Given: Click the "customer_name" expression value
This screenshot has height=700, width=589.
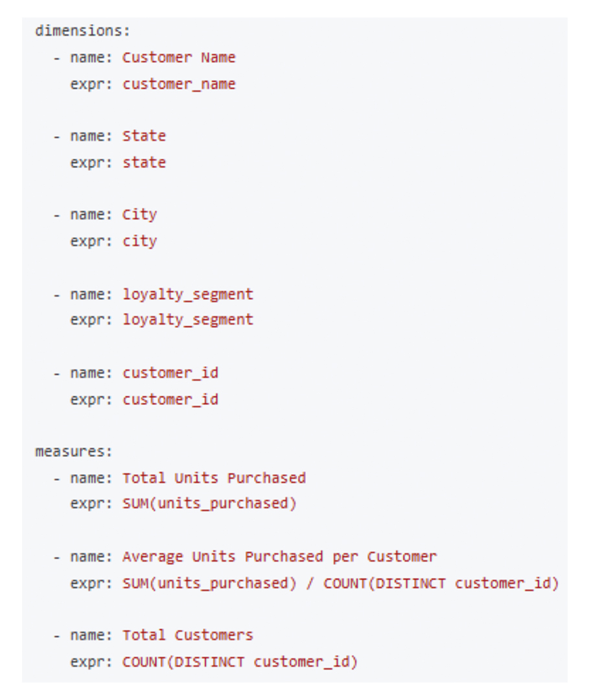Looking at the screenshot, I should (179, 84).
